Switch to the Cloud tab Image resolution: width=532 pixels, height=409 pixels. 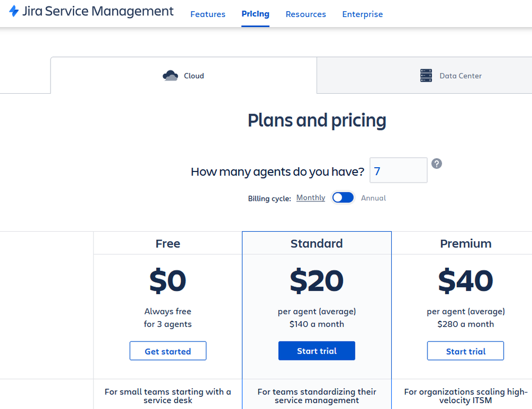[183, 75]
